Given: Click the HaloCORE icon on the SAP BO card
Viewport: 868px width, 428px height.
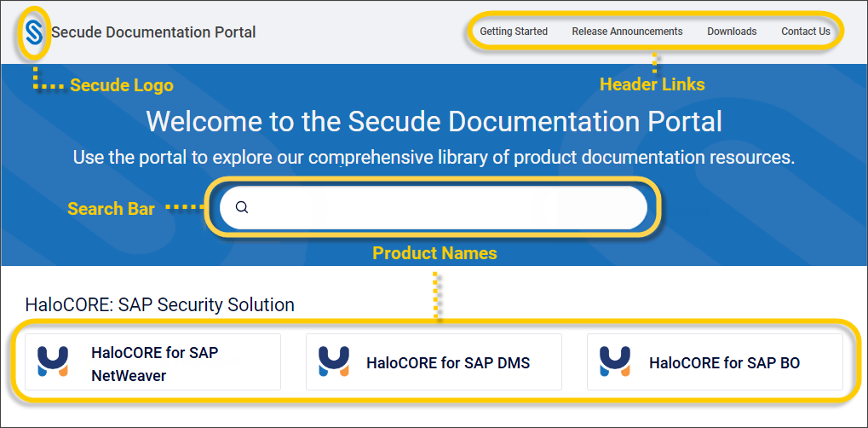Looking at the screenshot, I should point(615,361).
